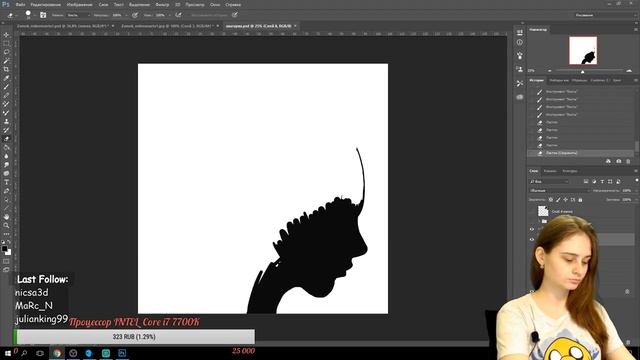Open the Image menu
The height and width of the screenshot is (360, 640).
[80, 4]
